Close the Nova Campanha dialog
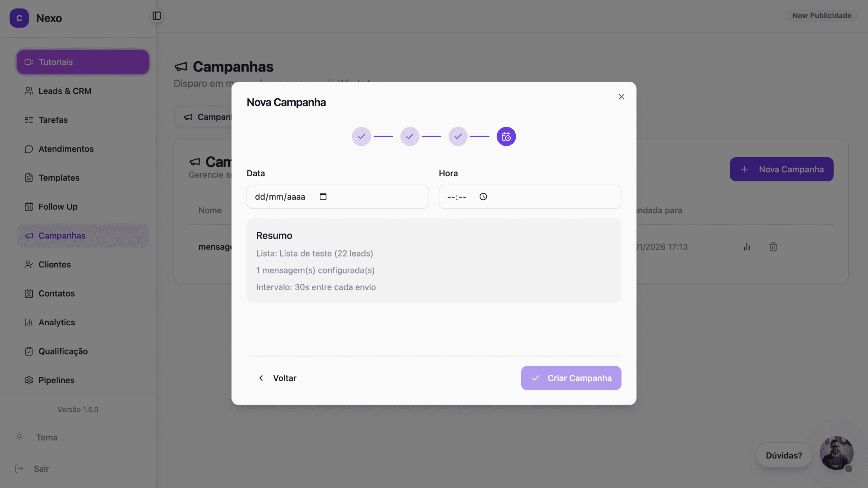 (621, 97)
